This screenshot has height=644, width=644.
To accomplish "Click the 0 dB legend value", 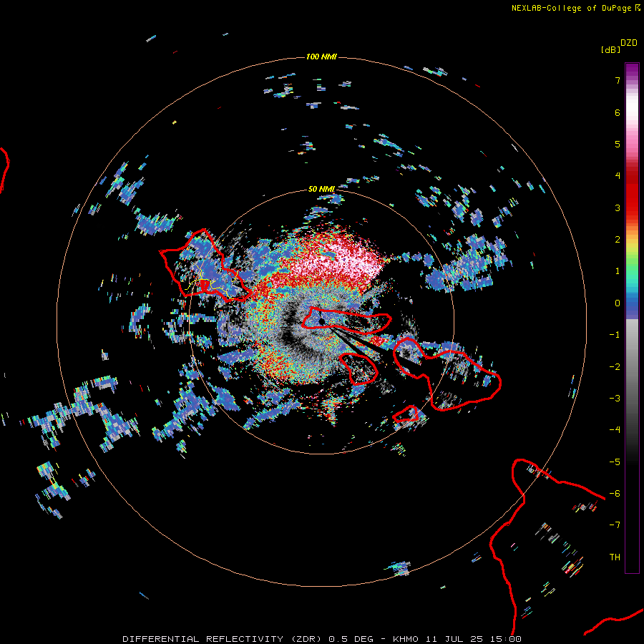I will [618, 303].
